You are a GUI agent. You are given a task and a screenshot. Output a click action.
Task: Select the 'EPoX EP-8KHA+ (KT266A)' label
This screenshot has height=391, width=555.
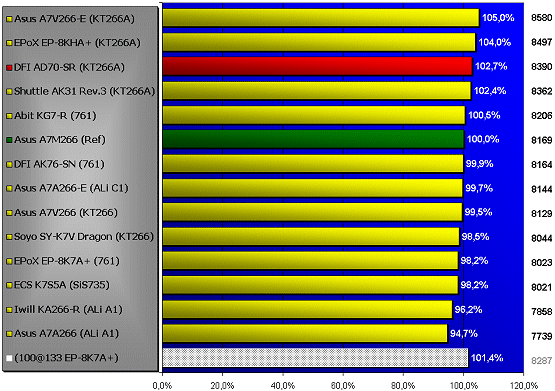[77, 43]
